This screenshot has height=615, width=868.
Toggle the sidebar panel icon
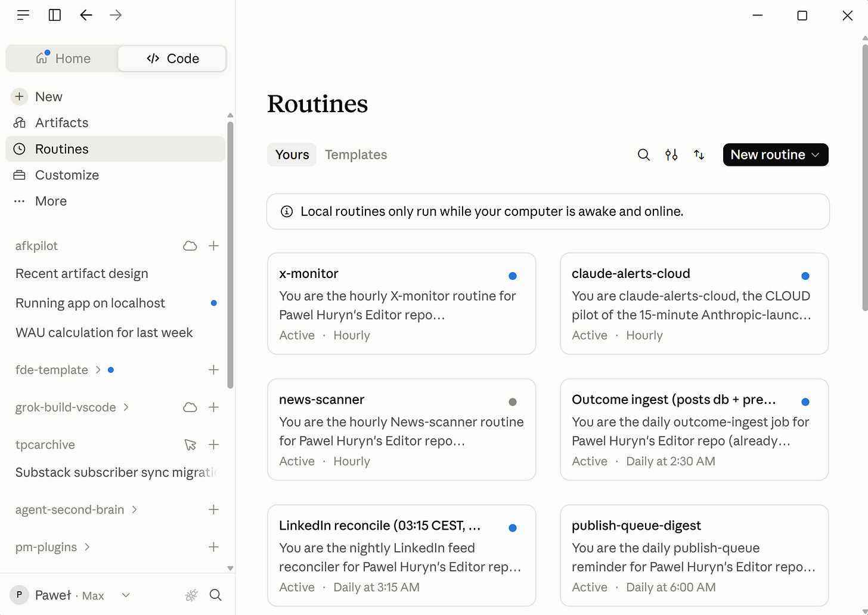(x=55, y=15)
